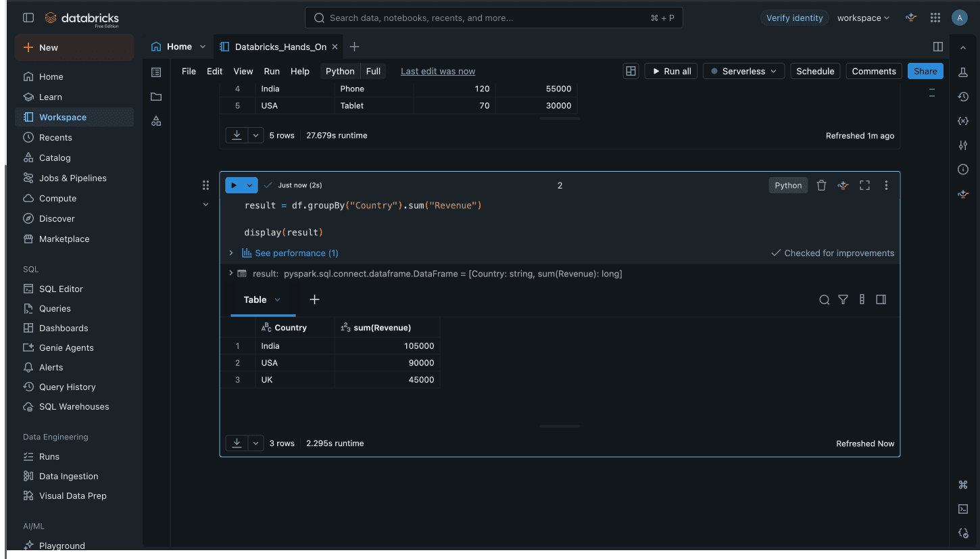This screenshot has width=980, height=559.
Task: Open notebook info icon in right rail
Action: (963, 170)
